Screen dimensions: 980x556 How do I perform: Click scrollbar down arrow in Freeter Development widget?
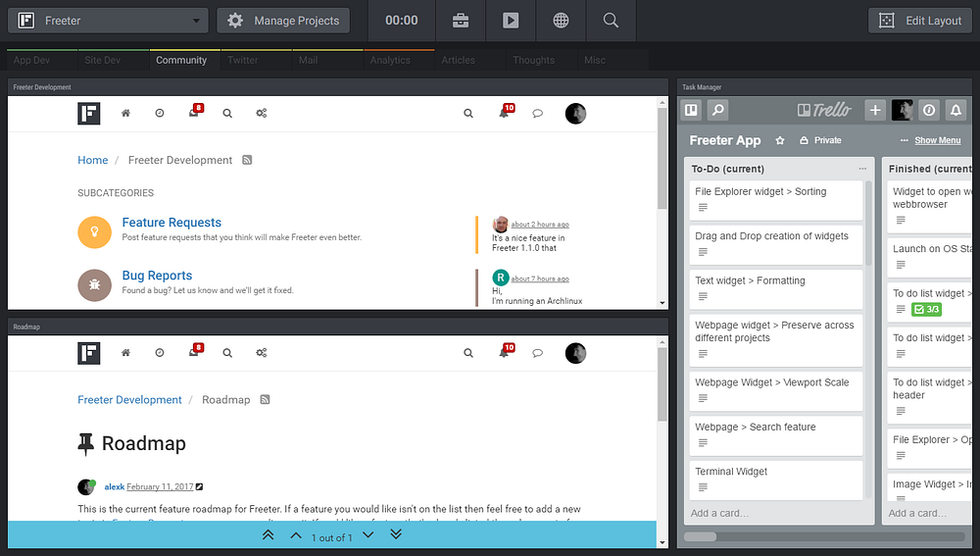click(662, 303)
